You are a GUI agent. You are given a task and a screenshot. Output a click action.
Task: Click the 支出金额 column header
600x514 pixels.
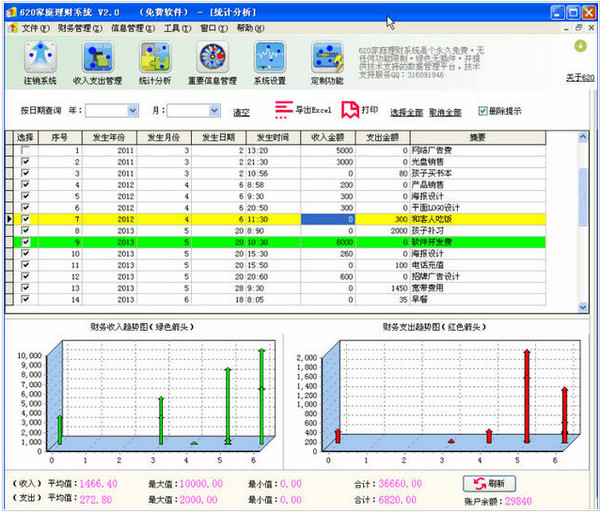click(382, 137)
